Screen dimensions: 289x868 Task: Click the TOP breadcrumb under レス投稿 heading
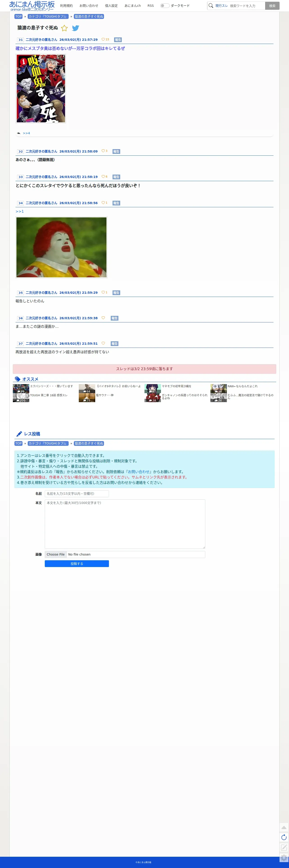click(18, 443)
